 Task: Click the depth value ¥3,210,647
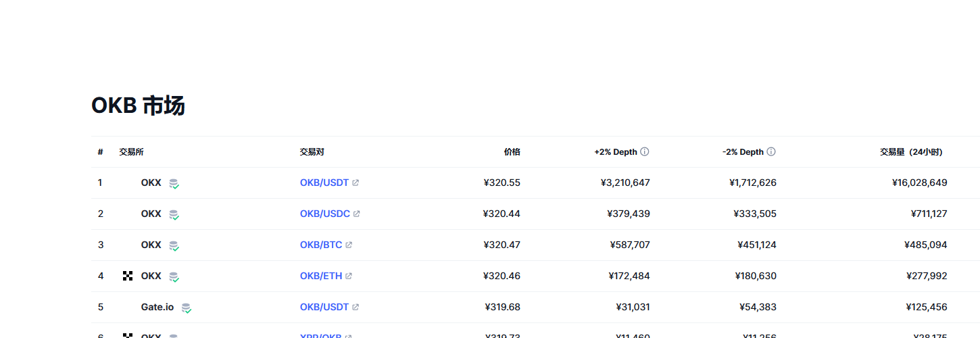pos(625,183)
